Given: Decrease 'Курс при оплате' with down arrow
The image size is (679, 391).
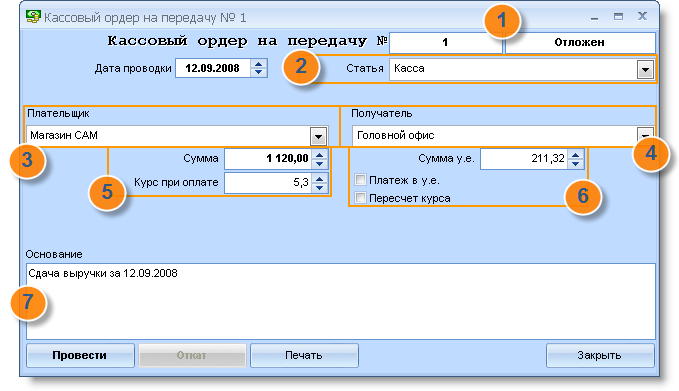Looking at the screenshot, I should (x=320, y=187).
